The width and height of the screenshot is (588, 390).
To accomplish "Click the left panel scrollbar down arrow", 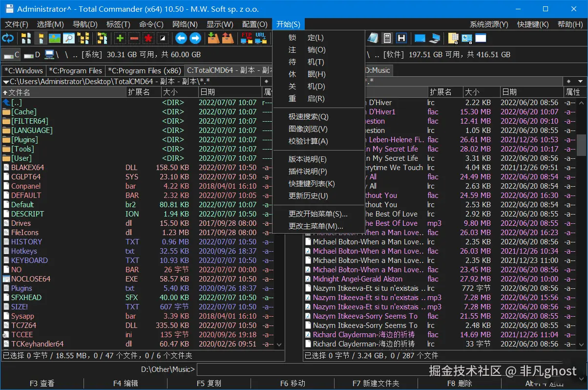I will click(280, 345).
